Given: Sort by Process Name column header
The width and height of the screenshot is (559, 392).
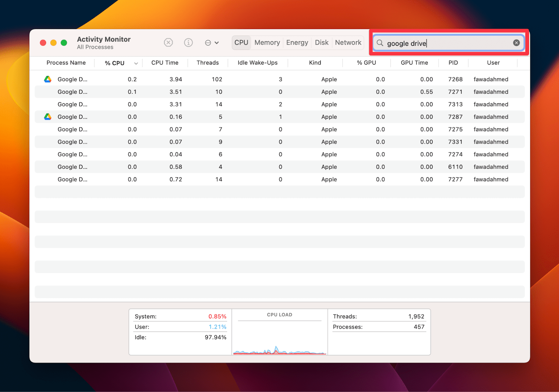Looking at the screenshot, I should [66, 63].
